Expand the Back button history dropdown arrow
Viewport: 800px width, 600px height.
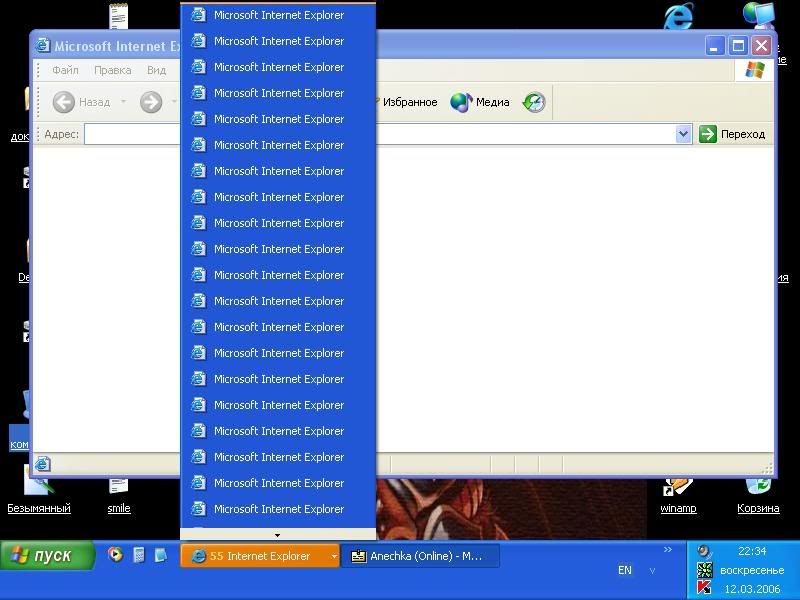point(123,102)
